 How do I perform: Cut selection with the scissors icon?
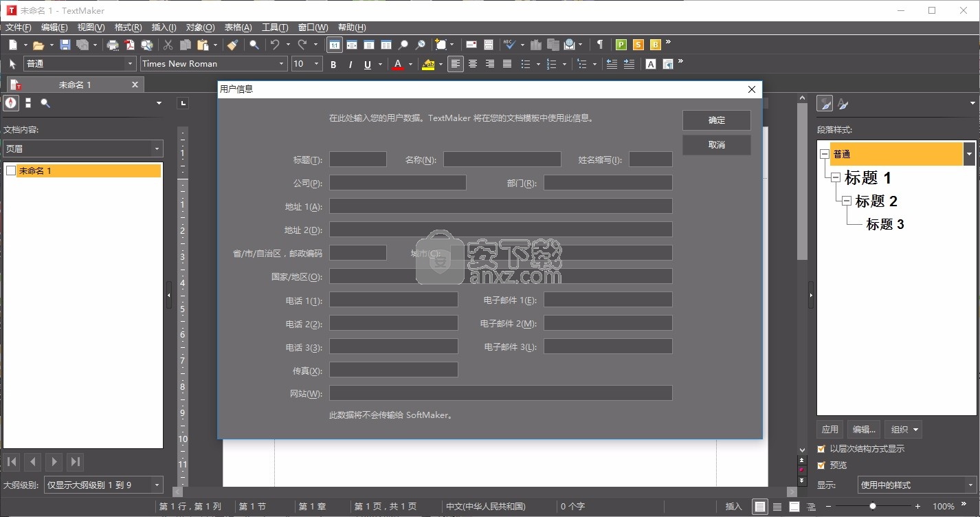point(168,45)
